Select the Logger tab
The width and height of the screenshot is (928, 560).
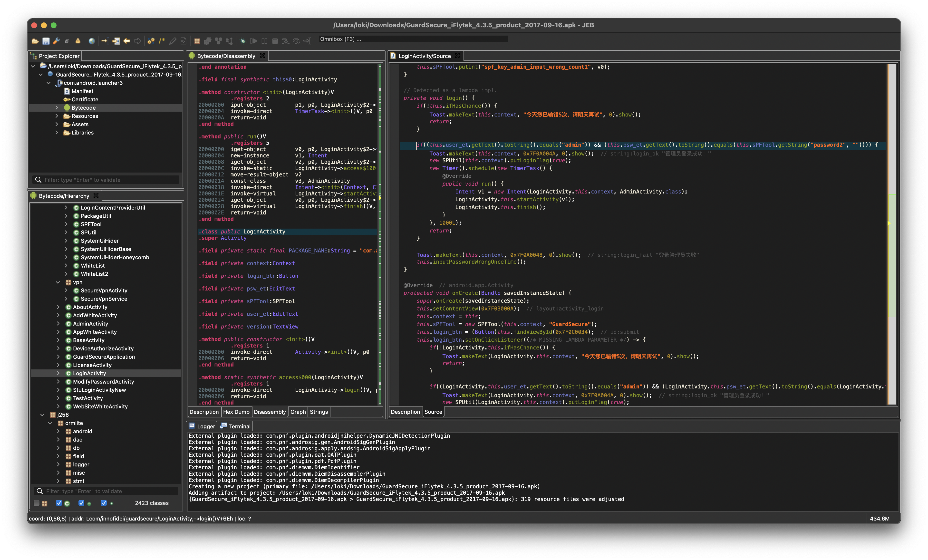click(x=202, y=426)
